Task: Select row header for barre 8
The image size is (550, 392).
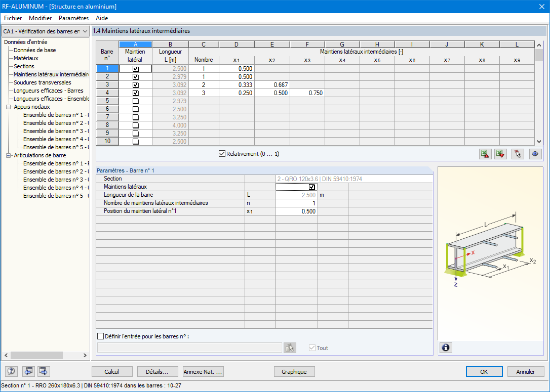Action: click(x=107, y=125)
